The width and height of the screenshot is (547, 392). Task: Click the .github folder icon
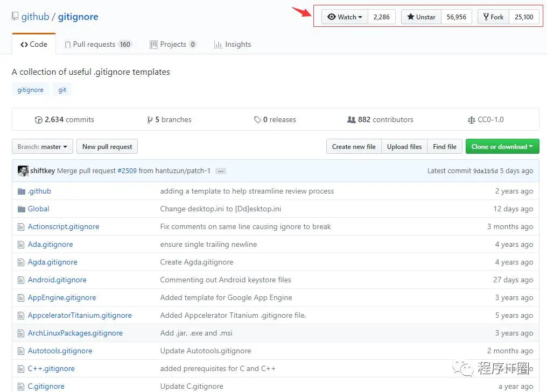(22, 191)
